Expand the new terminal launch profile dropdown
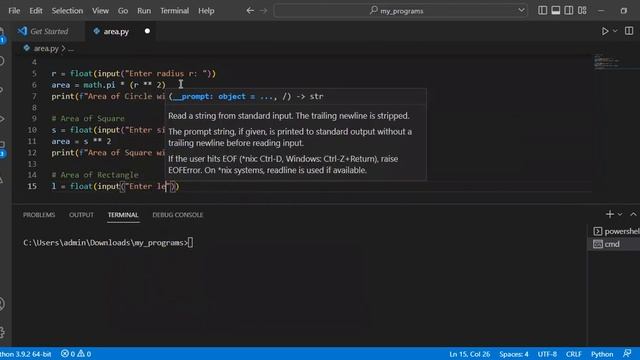This screenshot has width=640, height=360. 620,214
